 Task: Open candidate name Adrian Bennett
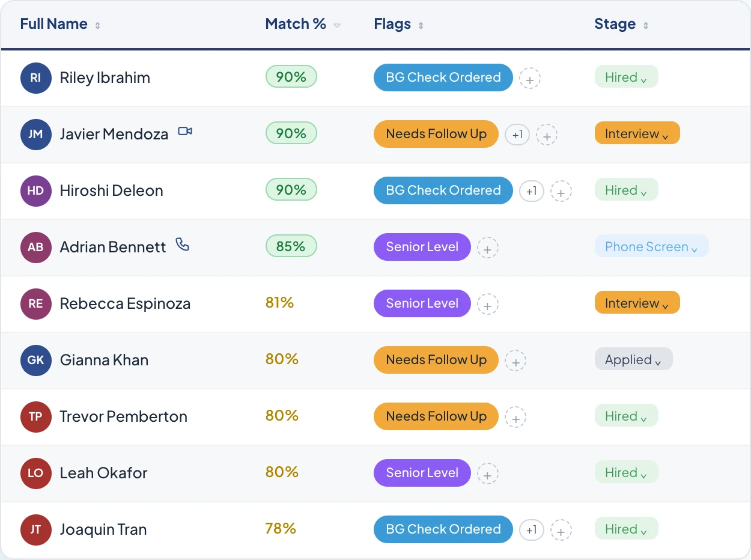click(x=113, y=248)
